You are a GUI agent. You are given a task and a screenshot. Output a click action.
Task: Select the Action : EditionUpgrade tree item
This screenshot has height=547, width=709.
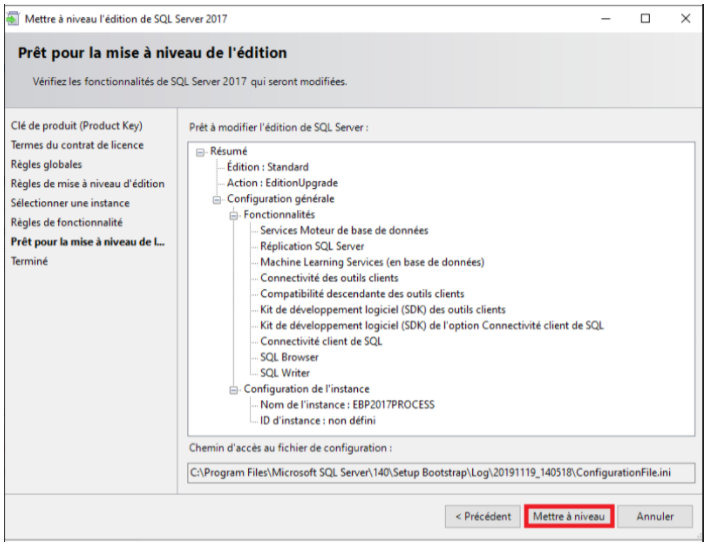282,183
